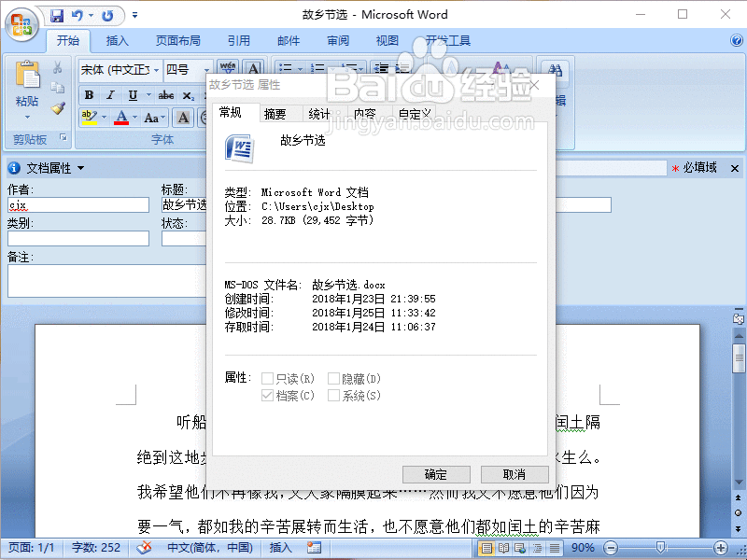Expand Paste options arrow
This screenshot has width=747, height=560.
point(27,117)
